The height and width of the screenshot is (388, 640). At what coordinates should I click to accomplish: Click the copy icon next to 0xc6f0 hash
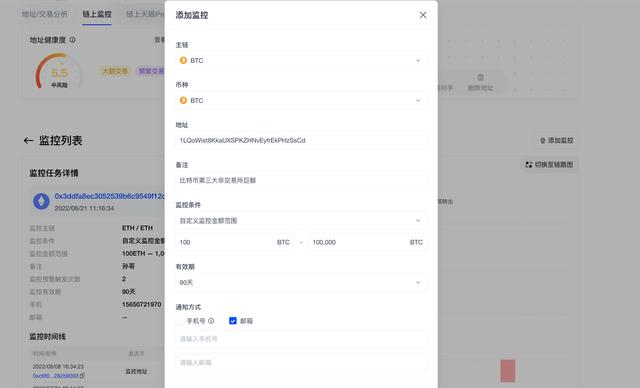[82, 376]
